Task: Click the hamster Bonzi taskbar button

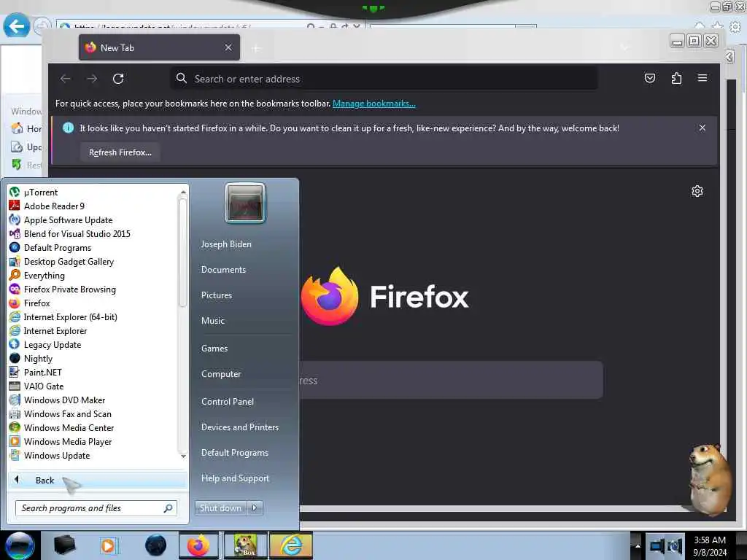Action: (245, 545)
